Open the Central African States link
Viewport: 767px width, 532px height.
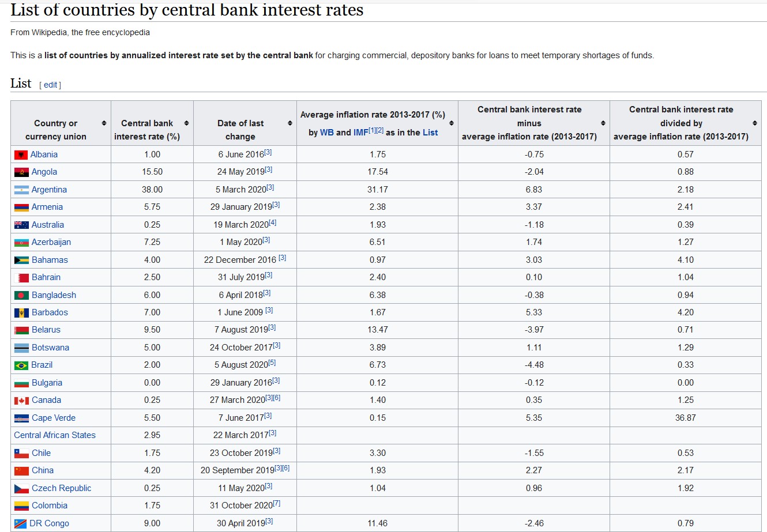[x=55, y=435]
